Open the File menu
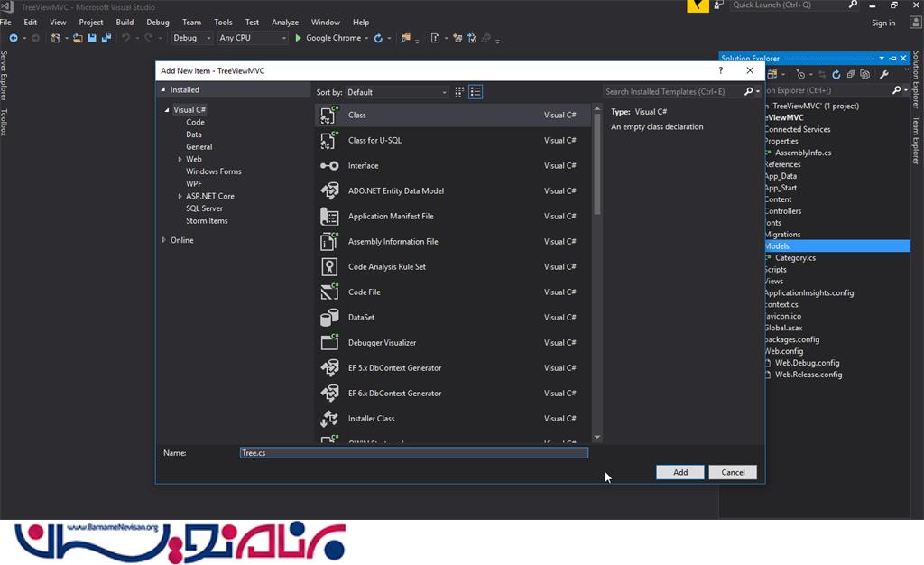 (6, 23)
